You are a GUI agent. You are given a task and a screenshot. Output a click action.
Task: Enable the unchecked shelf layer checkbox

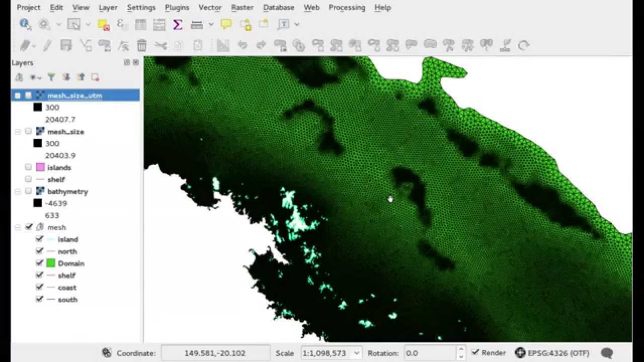tap(29, 179)
